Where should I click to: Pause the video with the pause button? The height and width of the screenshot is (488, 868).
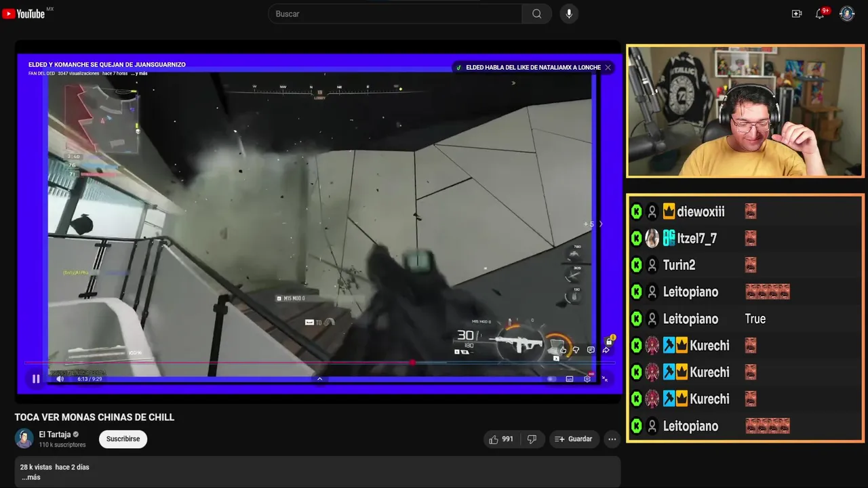tap(36, 379)
